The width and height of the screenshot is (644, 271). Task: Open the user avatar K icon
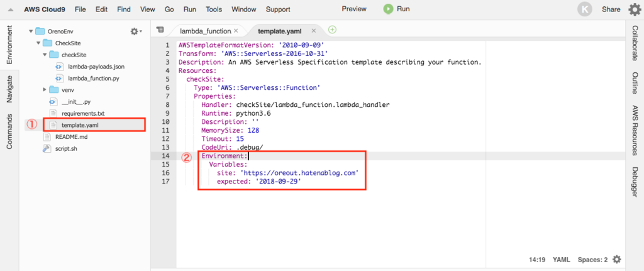[584, 9]
